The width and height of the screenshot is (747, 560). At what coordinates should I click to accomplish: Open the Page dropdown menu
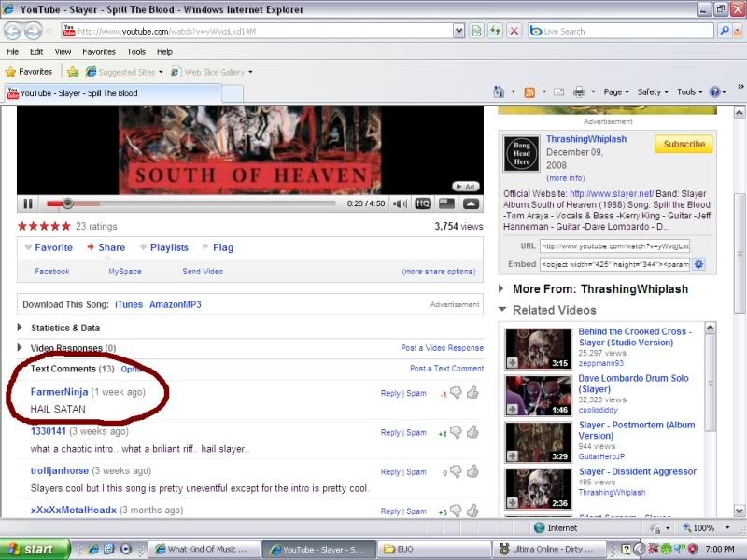pyautogui.click(x=616, y=91)
